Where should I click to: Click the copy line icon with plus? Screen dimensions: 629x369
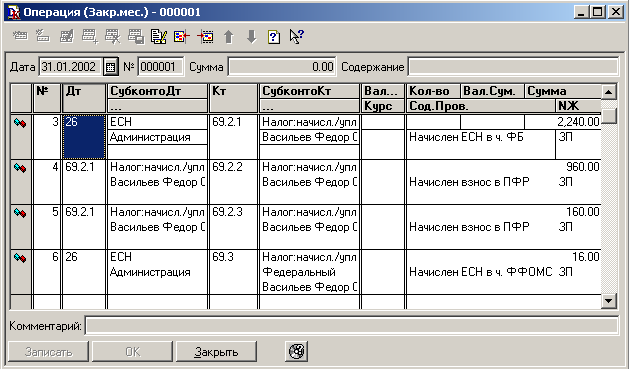89,36
